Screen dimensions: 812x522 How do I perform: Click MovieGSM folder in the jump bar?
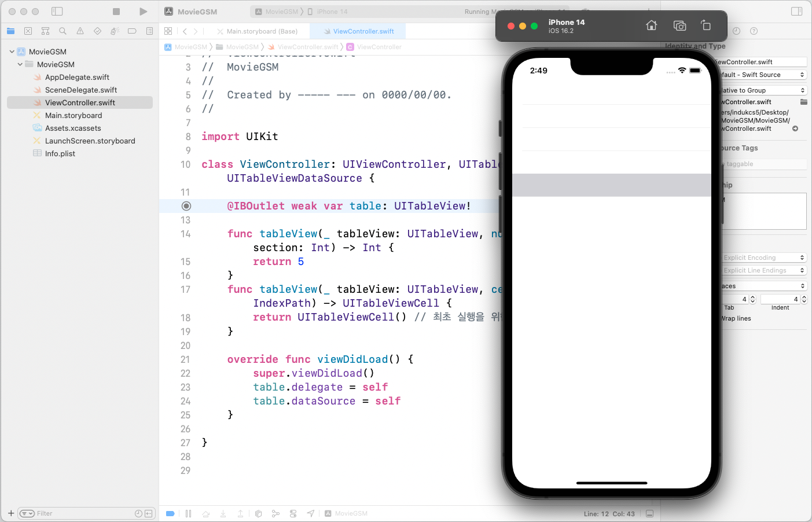click(x=237, y=47)
